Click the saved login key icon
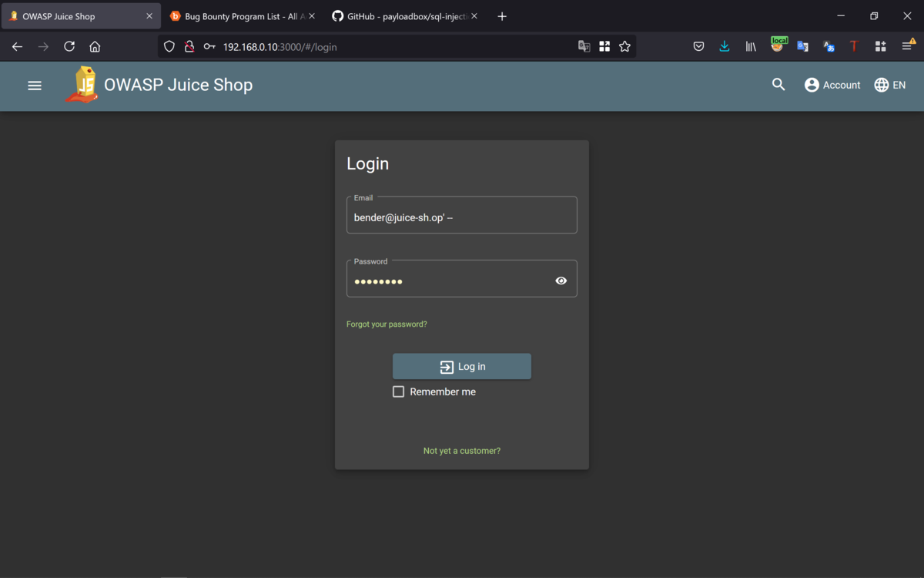The height and width of the screenshot is (578, 924). [209, 46]
